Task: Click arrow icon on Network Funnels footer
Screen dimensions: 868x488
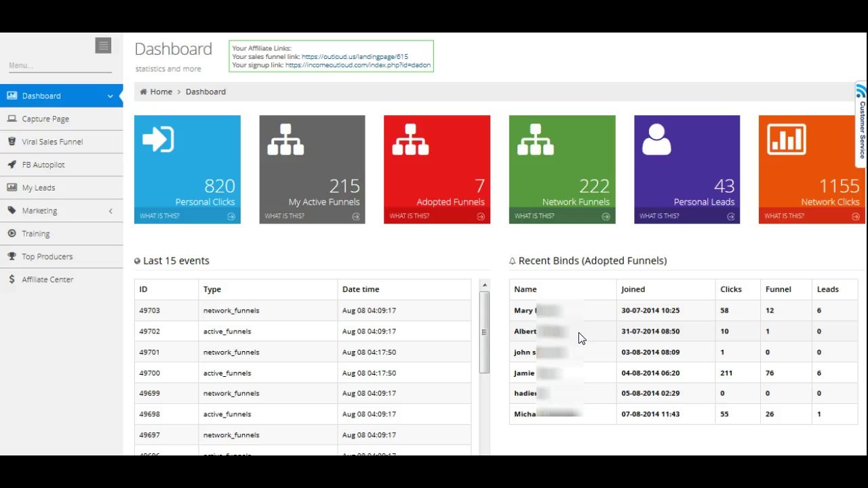Action: (x=606, y=216)
